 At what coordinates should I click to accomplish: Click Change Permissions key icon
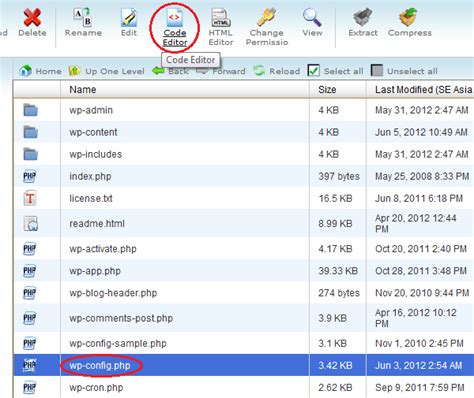[266, 17]
